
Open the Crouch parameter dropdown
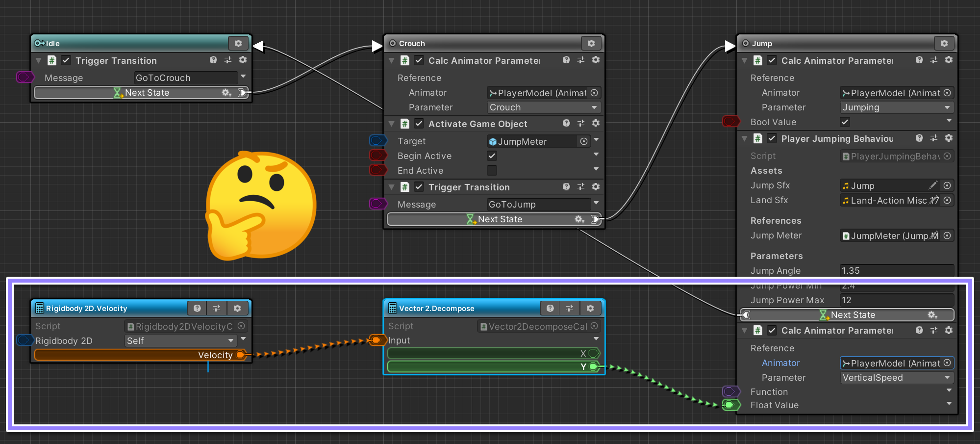[x=543, y=107]
